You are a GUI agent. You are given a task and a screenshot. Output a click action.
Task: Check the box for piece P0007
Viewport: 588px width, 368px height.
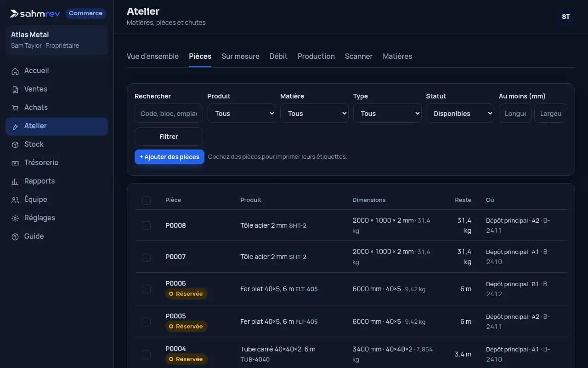[146, 257]
